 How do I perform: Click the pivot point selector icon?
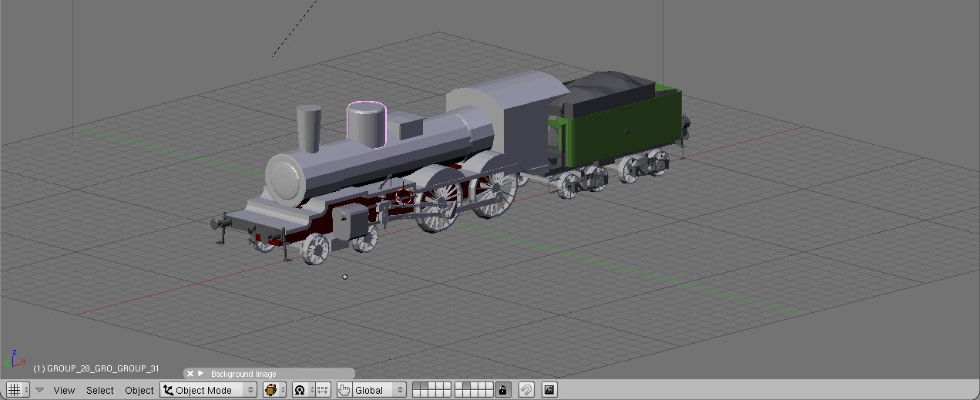[300, 390]
